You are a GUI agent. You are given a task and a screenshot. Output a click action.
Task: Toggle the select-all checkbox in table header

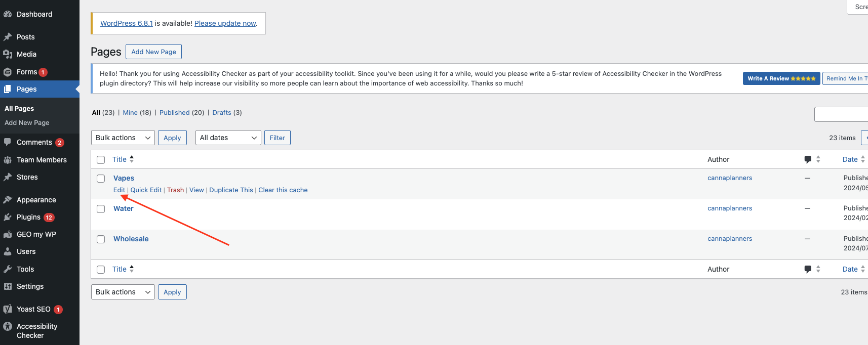point(101,160)
